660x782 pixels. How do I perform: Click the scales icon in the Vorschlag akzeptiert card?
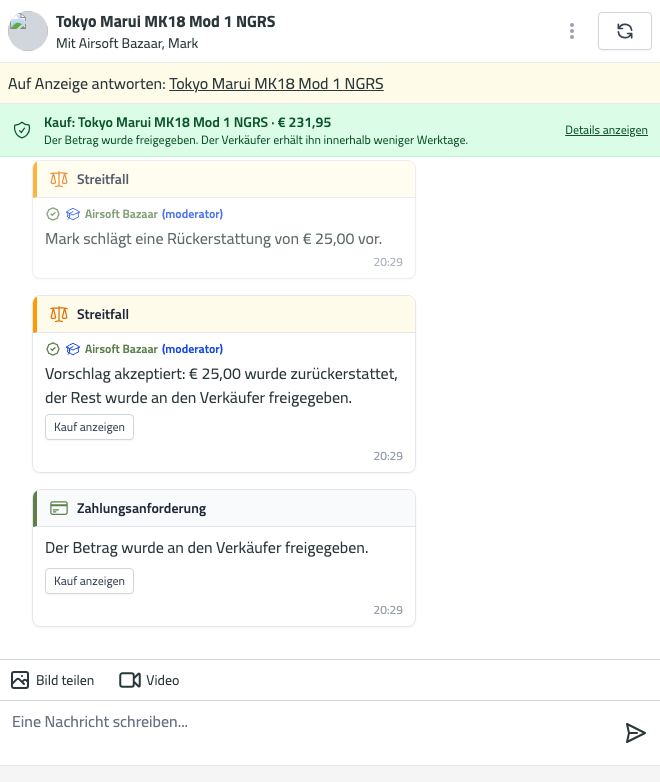tap(59, 314)
